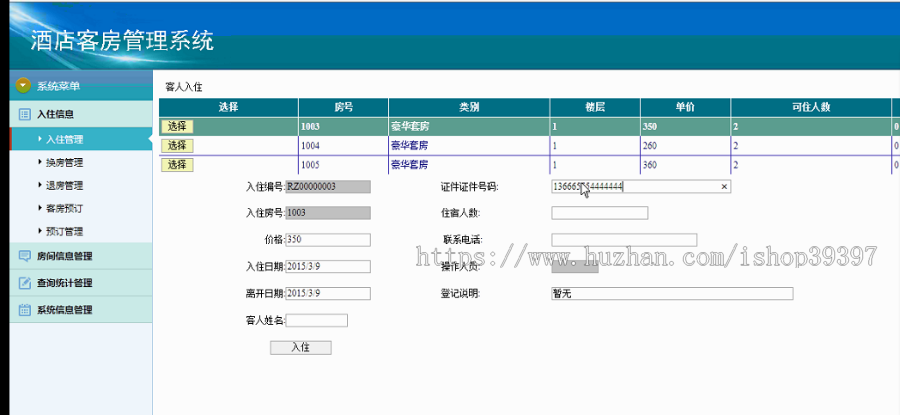Image resolution: width=900 pixels, height=415 pixels.
Task: Select room 1003 with 选择 button
Action: [177, 126]
